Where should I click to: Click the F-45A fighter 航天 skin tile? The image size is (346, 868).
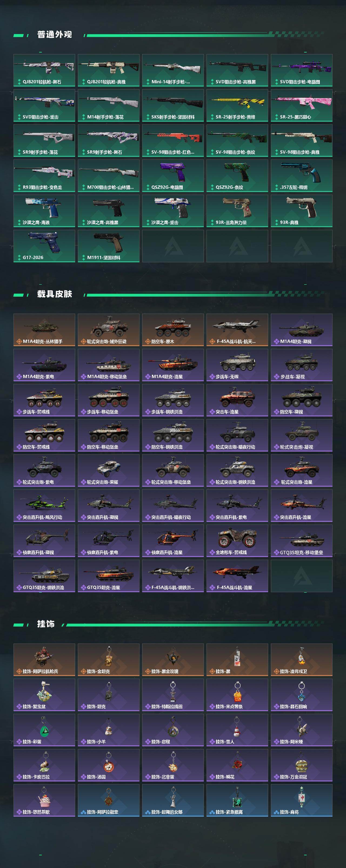[x=237, y=330]
